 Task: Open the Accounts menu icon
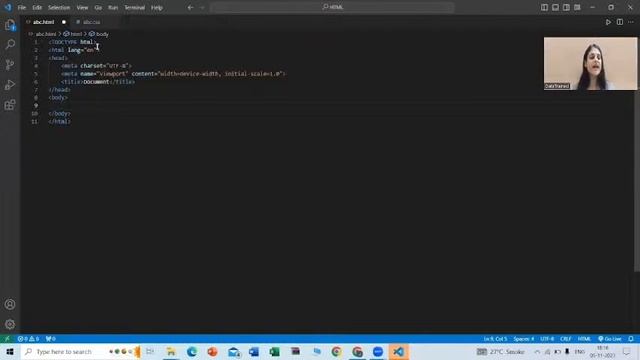point(10,304)
